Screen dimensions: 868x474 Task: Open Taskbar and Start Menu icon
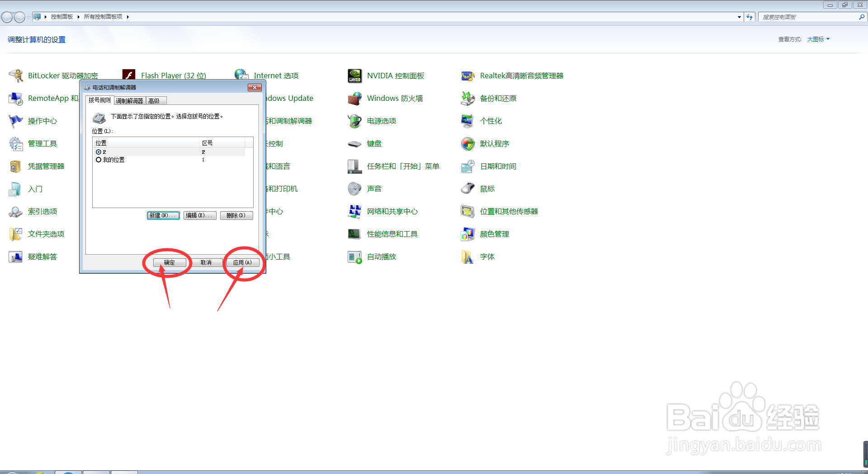point(355,166)
